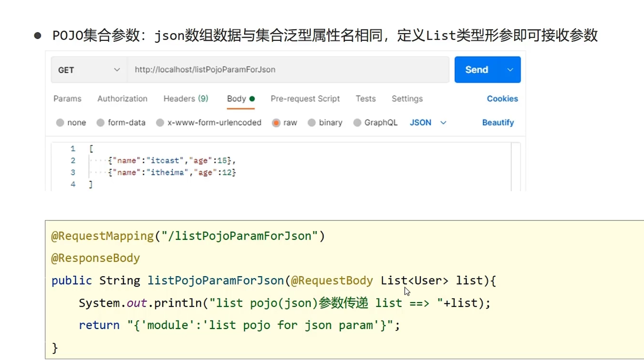
Task: Open the Headers (9) tab
Action: (x=186, y=99)
